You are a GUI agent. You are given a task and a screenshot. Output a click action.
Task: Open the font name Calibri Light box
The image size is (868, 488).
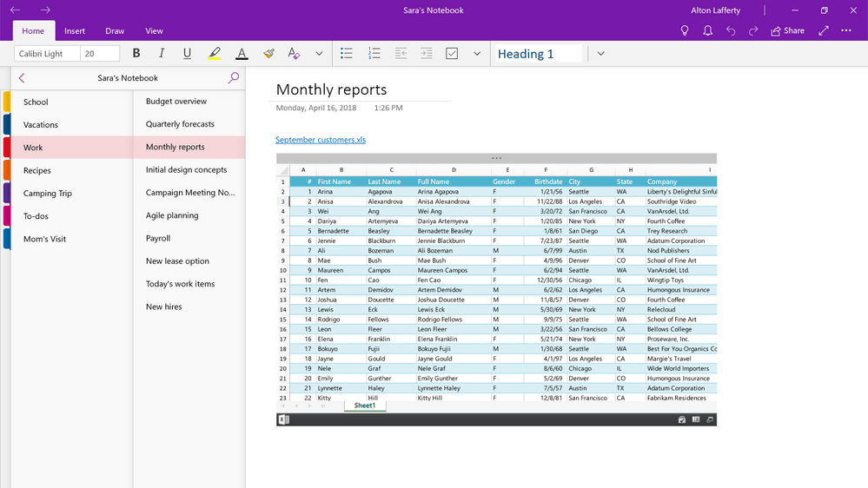pyautogui.click(x=47, y=54)
